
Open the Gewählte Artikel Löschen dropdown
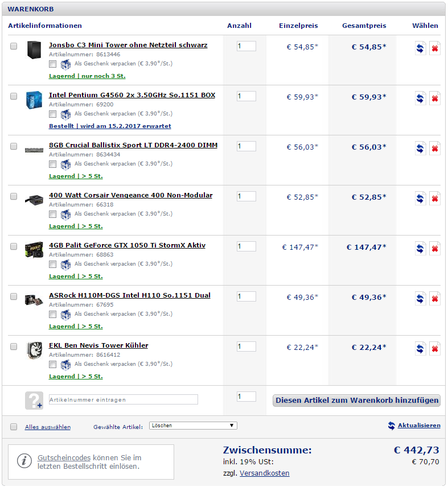tap(193, 426)
